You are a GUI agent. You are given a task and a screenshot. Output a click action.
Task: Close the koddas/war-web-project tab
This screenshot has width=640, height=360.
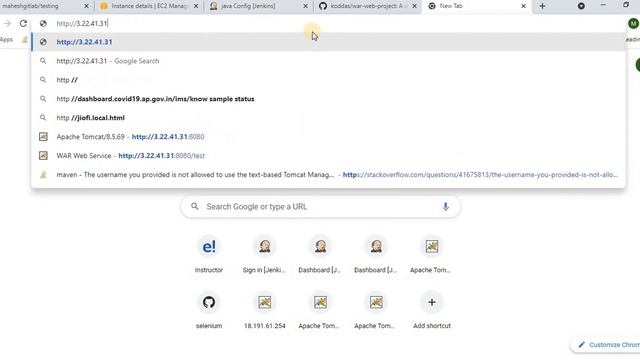[414, 6]
